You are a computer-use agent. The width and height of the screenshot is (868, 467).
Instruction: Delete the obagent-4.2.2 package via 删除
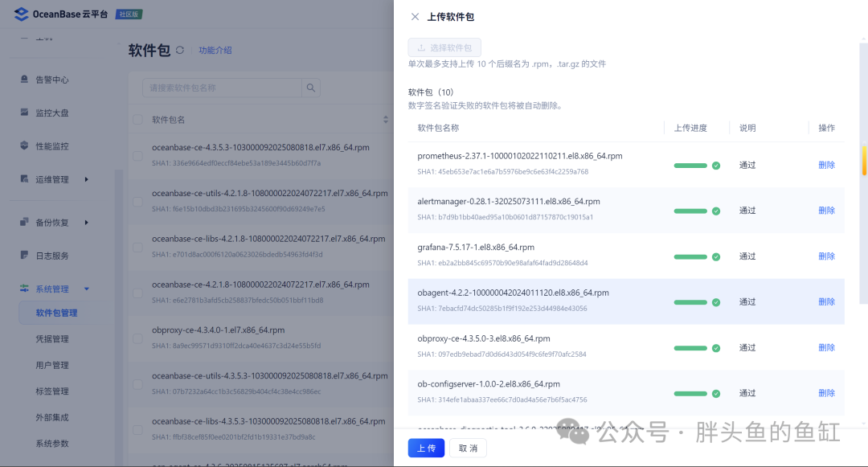826,301
